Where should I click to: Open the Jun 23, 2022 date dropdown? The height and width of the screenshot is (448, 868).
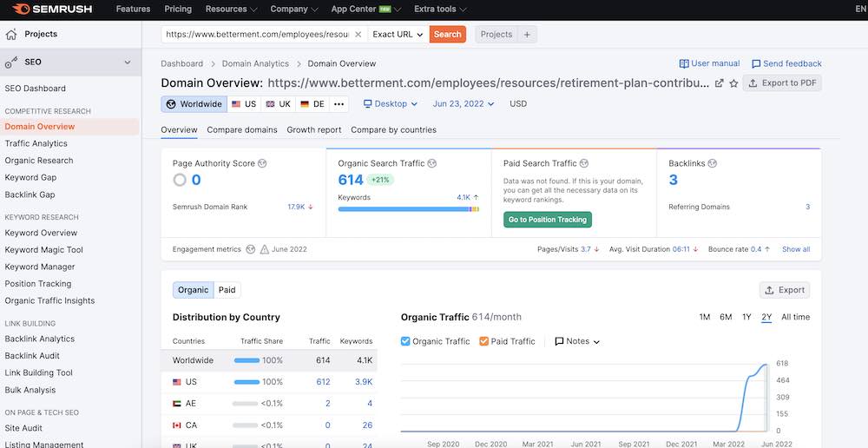tap(464, 104)
